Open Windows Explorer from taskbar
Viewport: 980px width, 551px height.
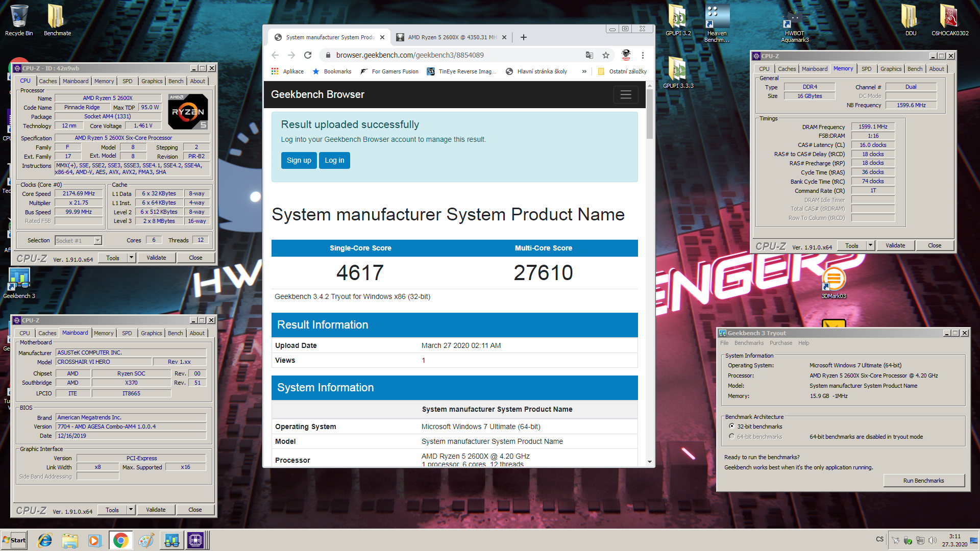70,540
